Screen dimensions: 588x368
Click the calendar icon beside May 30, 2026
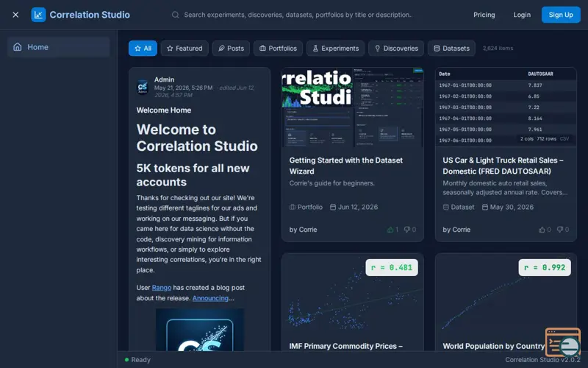485,207
